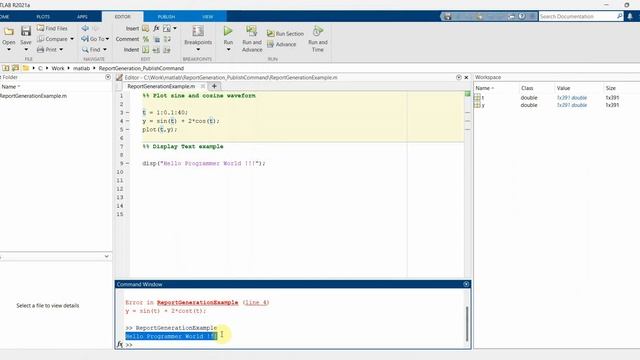640x360 pixels.
Task: Save the script with the Save icon
Action: (26, 31)
